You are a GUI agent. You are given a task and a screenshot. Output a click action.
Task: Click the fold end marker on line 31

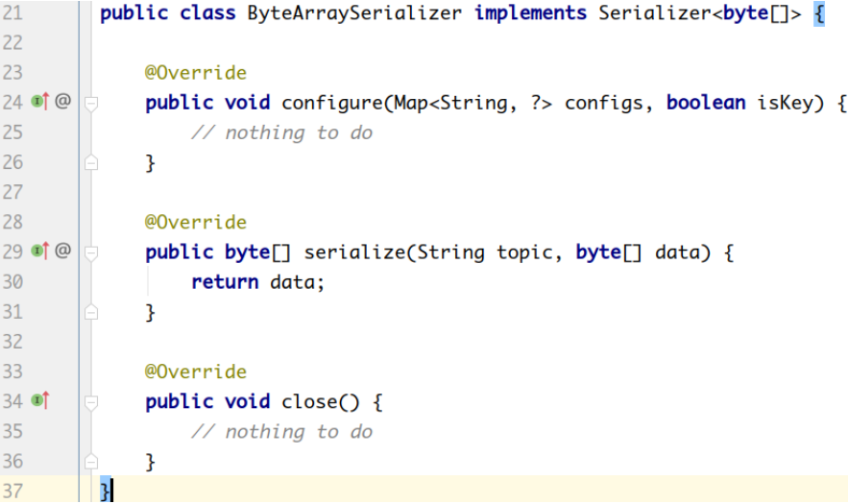coord(91,313)
